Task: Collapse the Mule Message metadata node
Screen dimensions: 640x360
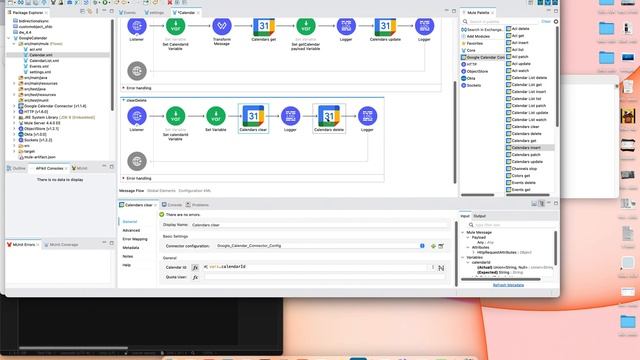Action: [x=463, y=232]
